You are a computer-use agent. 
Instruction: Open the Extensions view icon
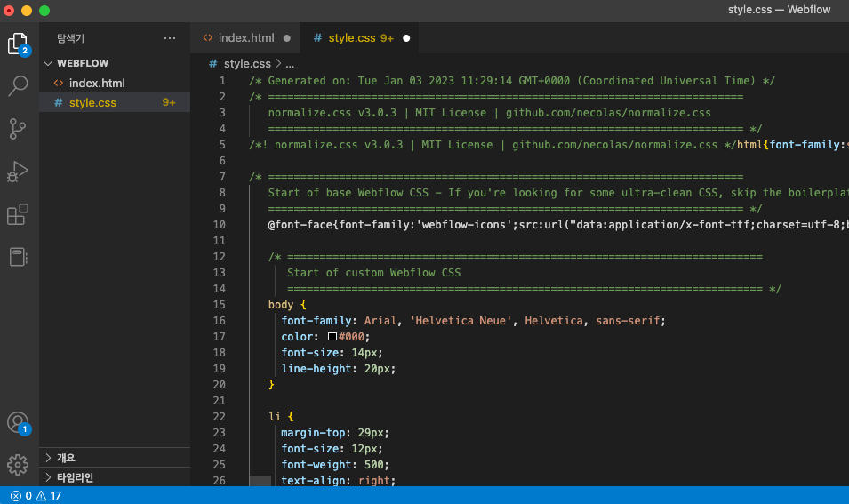pyautogui.click(x=18, y=214)
